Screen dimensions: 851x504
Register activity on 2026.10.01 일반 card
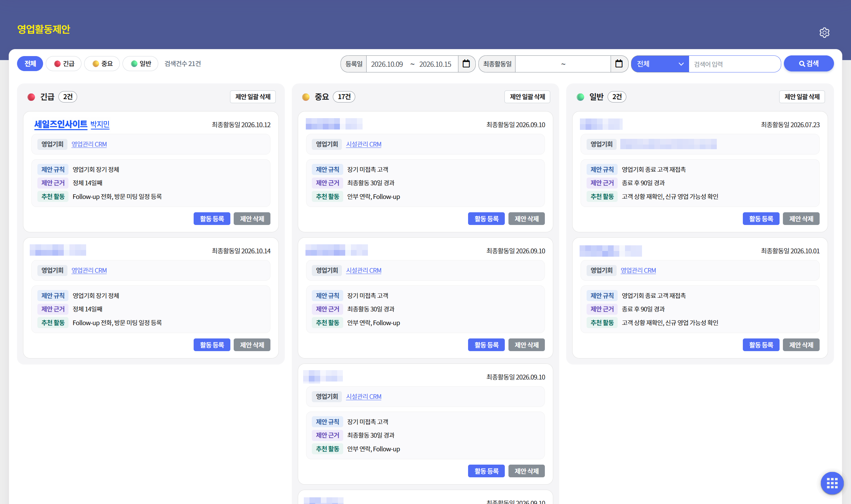(x=761, y=345)
